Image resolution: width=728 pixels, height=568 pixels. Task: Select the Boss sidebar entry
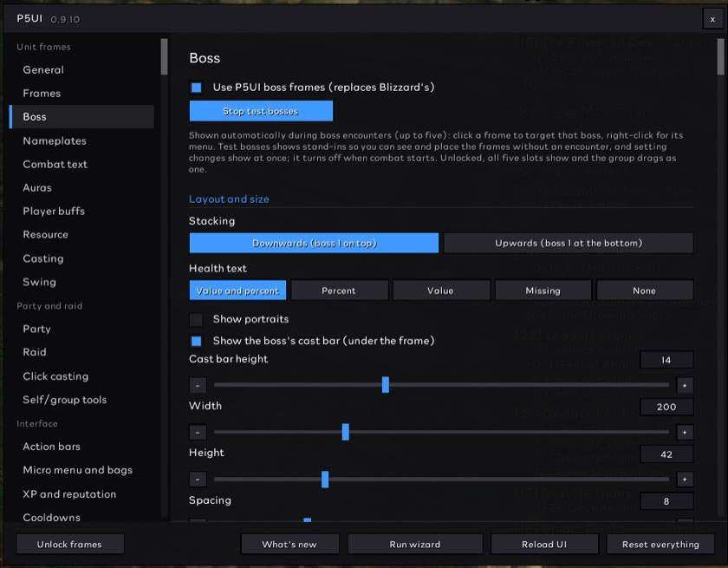tap(81, 116)
